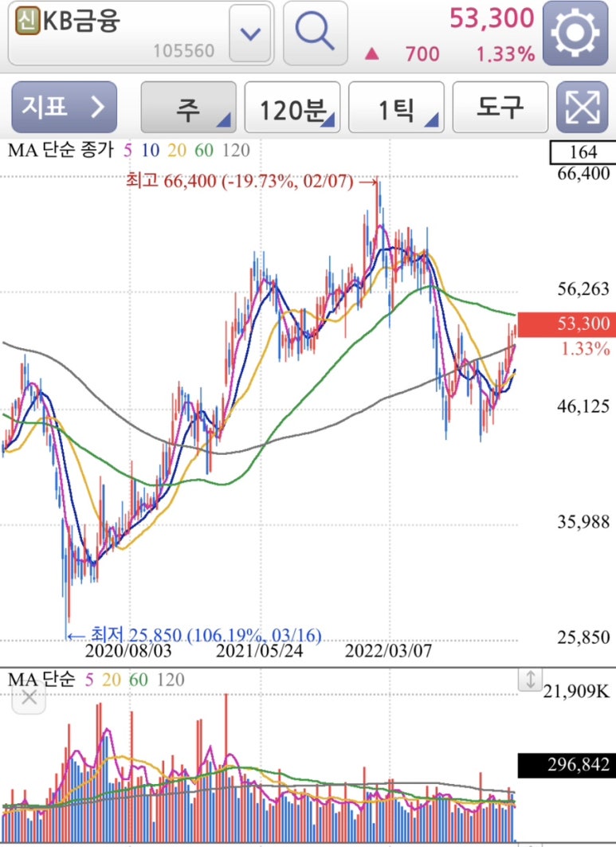Click price MA 10 legend label
The width and height of the screenshot is (616, 847).
point(151,150)
